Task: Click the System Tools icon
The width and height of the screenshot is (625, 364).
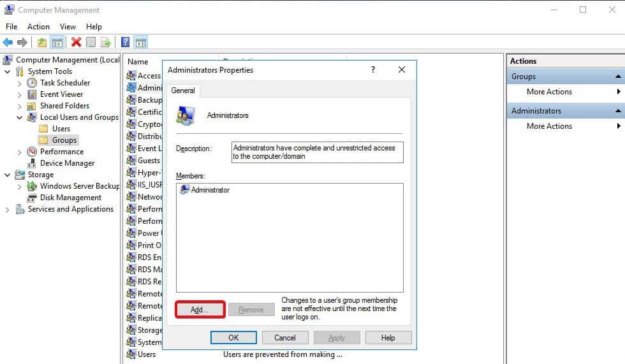Action: 20,71
